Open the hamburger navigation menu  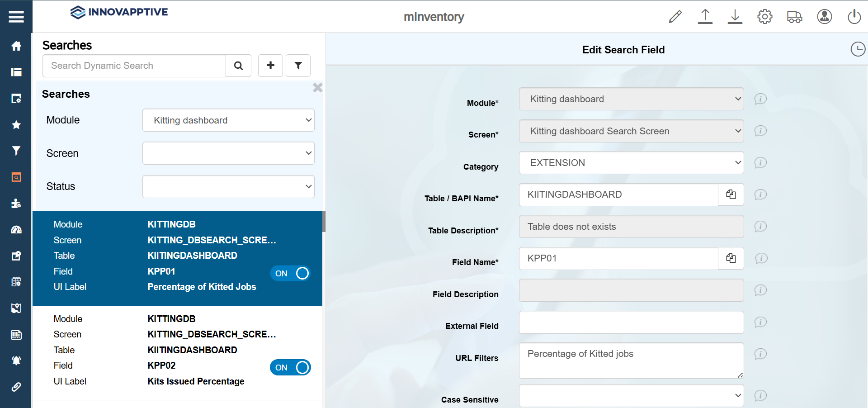pyautogui.click(x=16, y=17)
